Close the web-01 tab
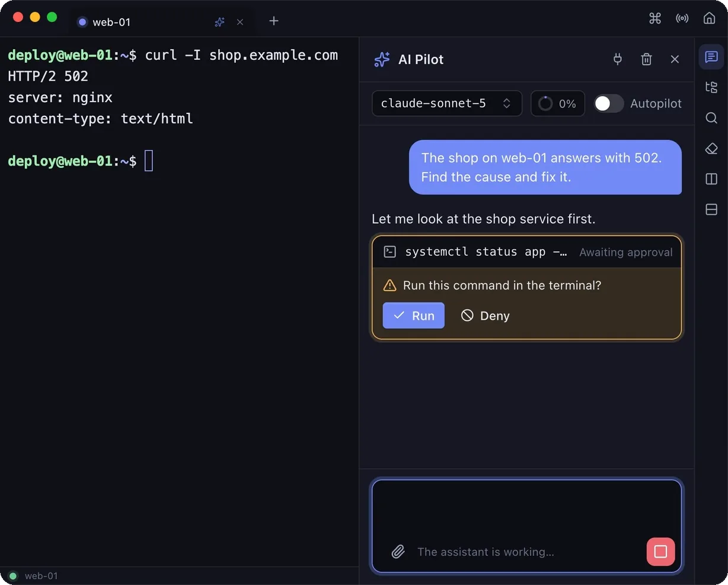Screen dimensions: 728x585 coord(240,22)
